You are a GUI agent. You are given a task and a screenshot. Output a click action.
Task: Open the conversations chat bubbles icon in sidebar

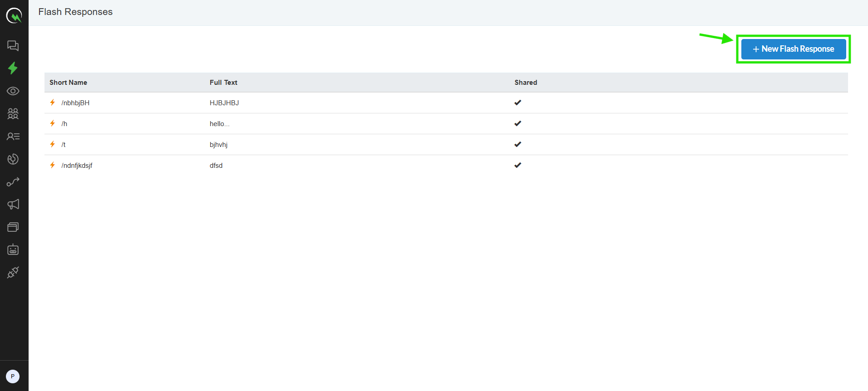click(13, 45)
